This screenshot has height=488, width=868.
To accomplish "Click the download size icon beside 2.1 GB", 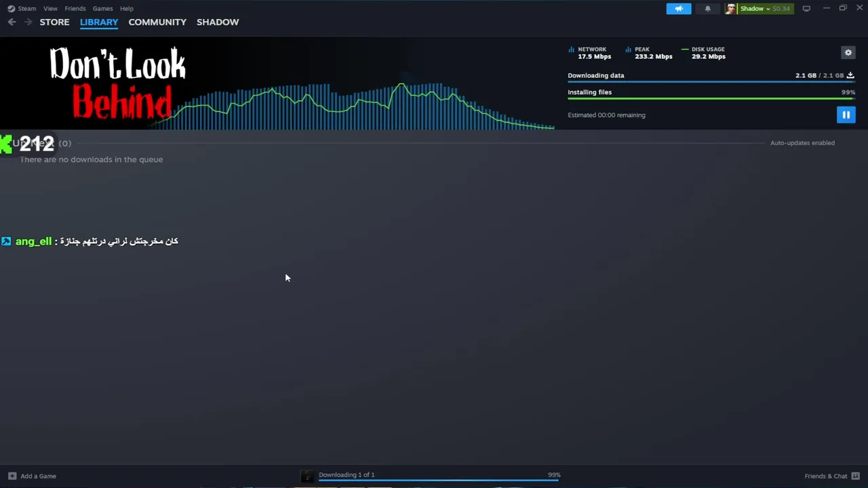I will pyautogui.click(x=850, y=75).
